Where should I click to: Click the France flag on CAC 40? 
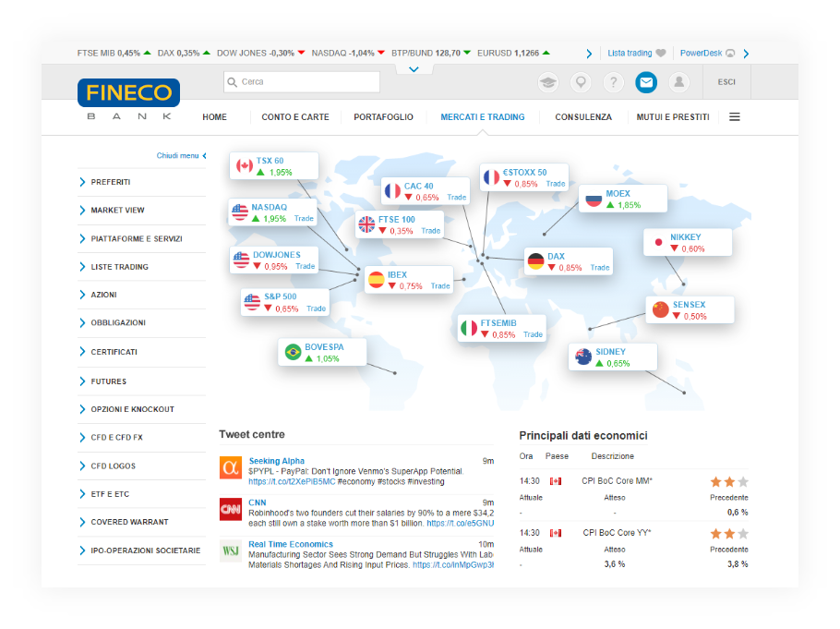[392, 191]
